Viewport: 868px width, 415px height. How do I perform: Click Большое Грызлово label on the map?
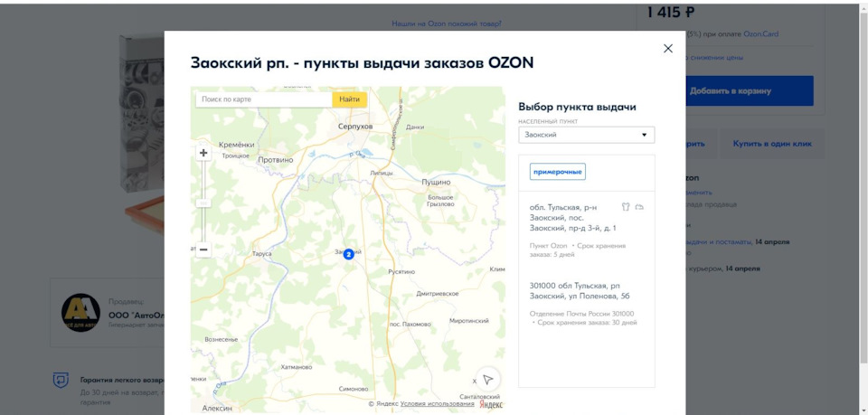(x=440, y=201)
